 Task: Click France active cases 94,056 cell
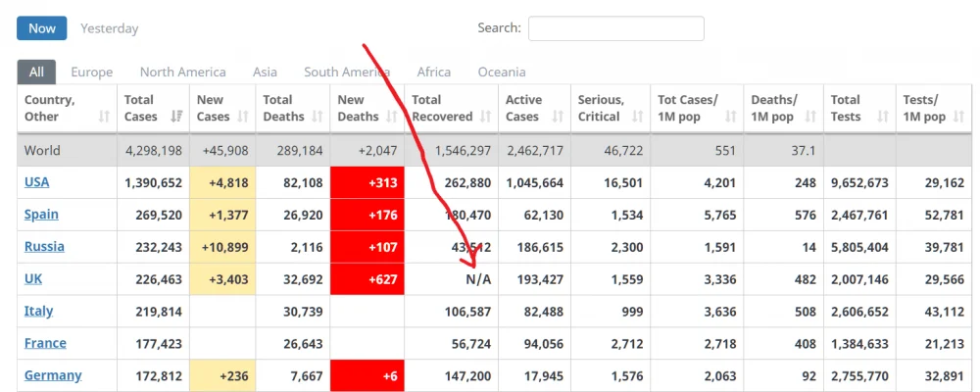534,343
